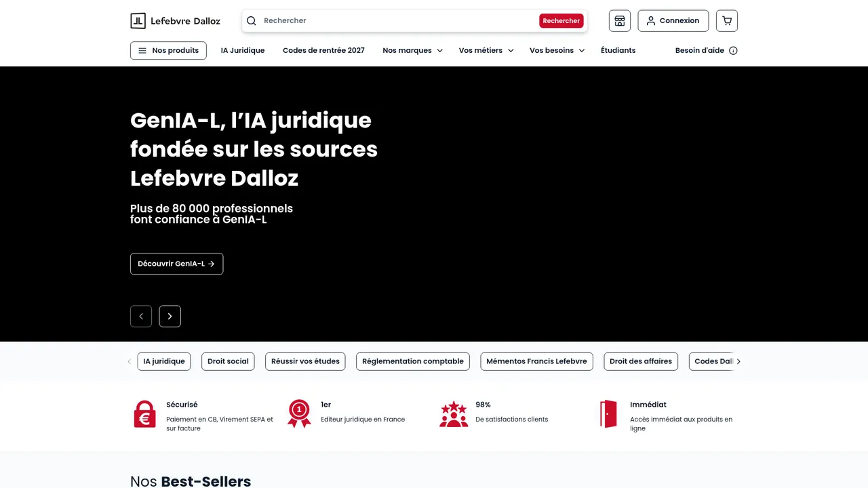Viewport: 868px width, 488px height.
Task: Click "De satisfactions clients" text
Action: [511, 420]
